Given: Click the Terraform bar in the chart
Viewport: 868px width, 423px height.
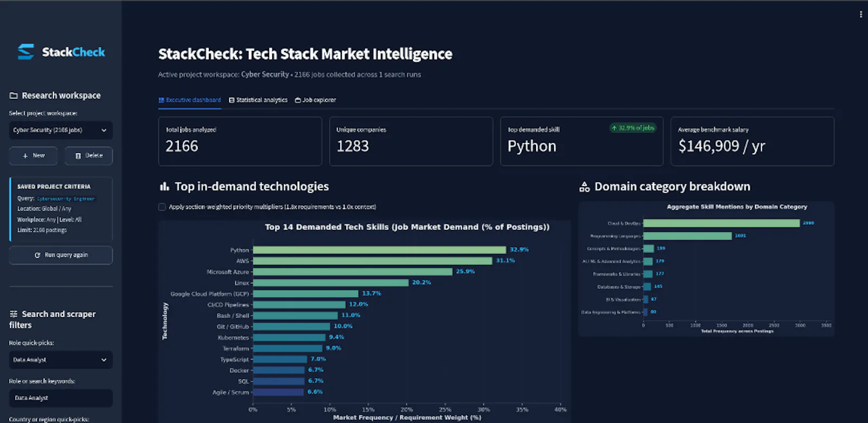Looking at the screenshot, I should point(288,348).
